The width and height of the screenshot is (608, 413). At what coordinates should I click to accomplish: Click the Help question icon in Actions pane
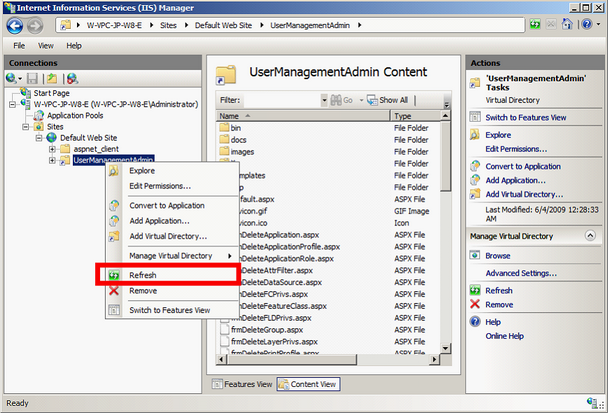tap(475, 321)
